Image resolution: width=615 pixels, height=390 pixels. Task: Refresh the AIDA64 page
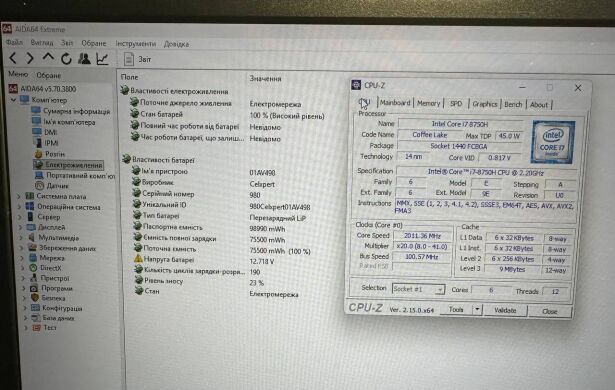(x=66, y=59)
